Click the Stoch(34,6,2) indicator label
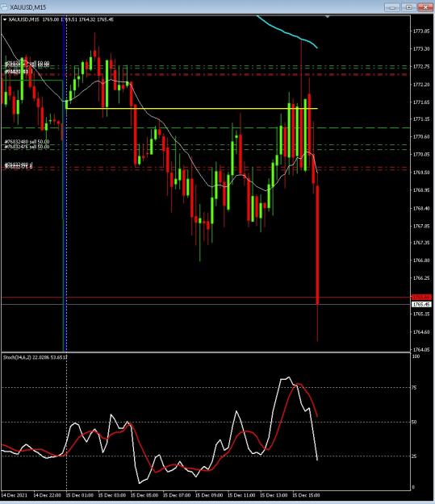This screenshot has height=504, width=435. tap(36, 357)
